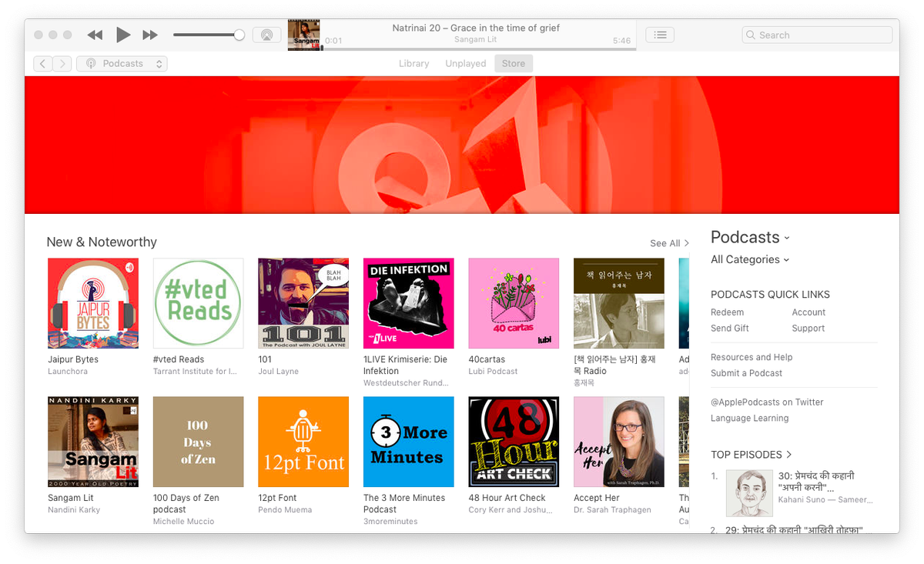
Task: Switch to the Library tab
Action: pyautogui.click(x=413, y=64)
